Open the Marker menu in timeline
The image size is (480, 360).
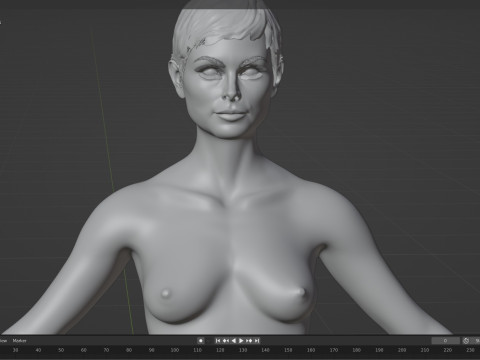coord(19,341)
